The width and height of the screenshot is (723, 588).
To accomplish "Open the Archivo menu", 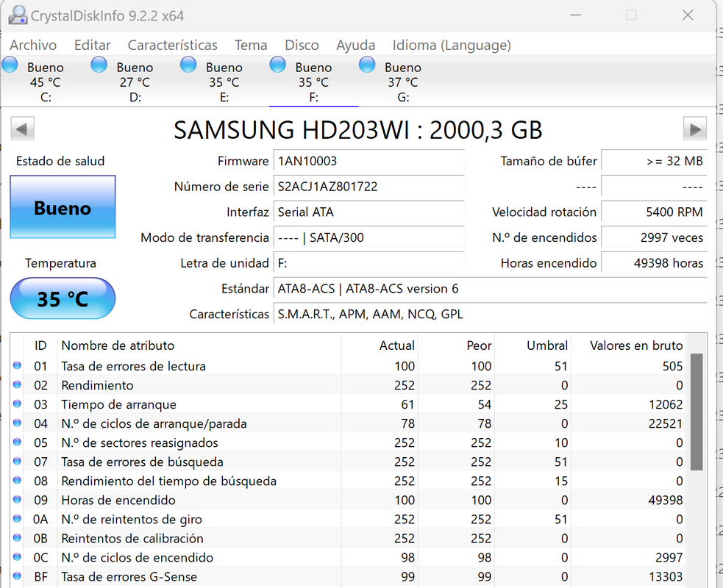I will point(33,45).
